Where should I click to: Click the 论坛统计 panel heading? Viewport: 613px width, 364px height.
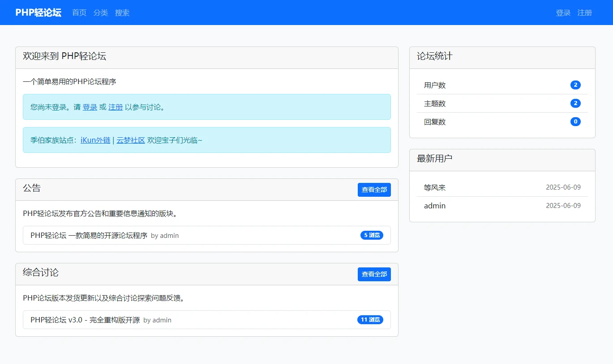(435, 56)
